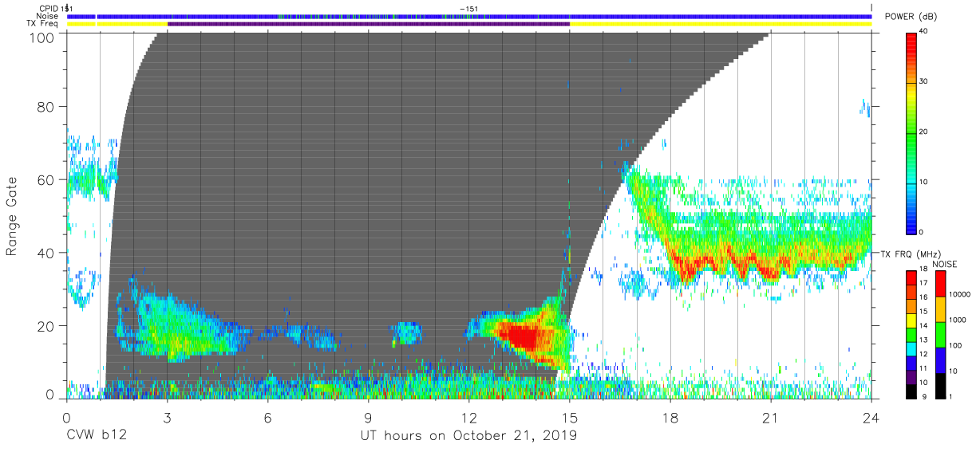
Task: Click the purple segment of the TX Freq bar
Action: [369, 24]
